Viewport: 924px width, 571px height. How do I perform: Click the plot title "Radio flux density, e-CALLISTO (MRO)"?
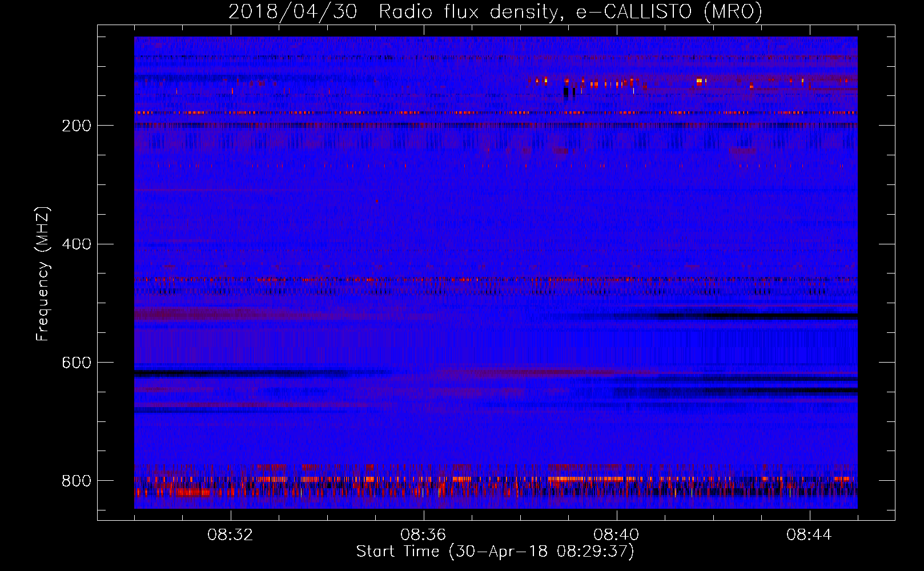coord(571,11)
